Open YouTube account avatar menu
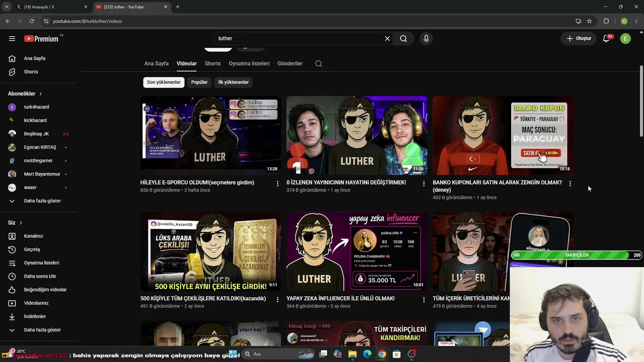The image size is (644, 362). 625,38
